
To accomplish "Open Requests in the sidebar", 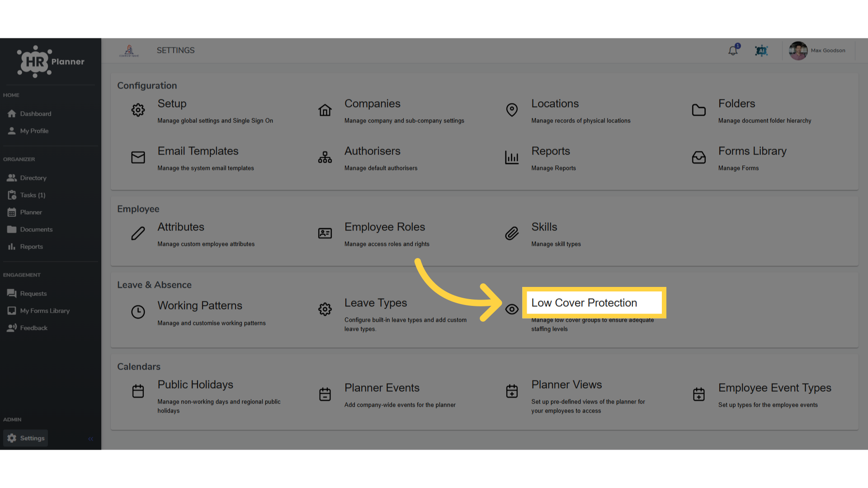I will point(27,294).
